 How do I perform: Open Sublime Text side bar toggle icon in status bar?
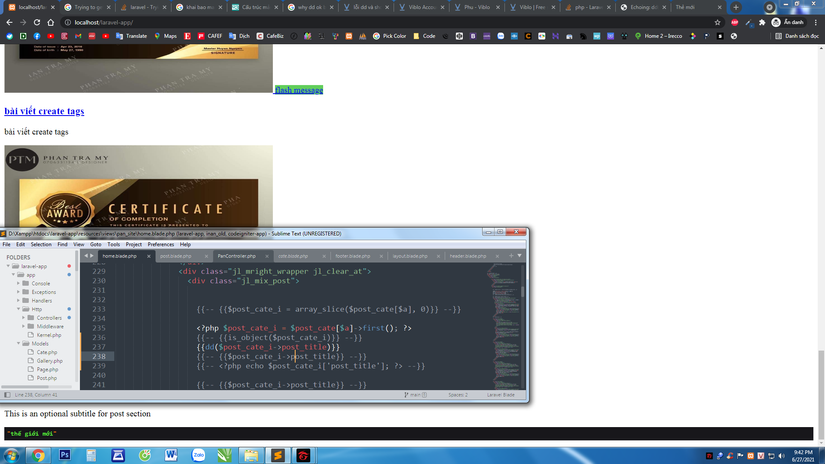coord(7,395)
